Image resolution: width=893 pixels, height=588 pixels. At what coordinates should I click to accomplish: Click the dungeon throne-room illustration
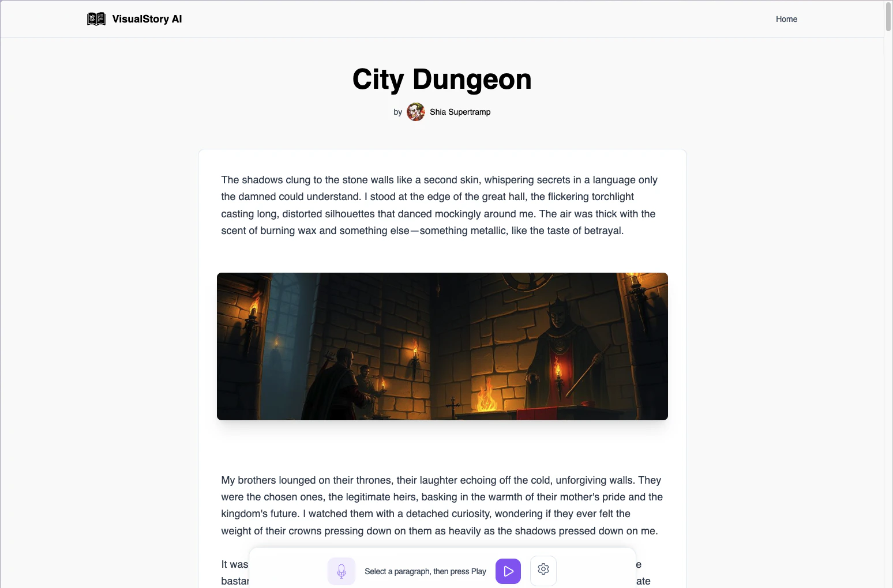click(442, 346)
